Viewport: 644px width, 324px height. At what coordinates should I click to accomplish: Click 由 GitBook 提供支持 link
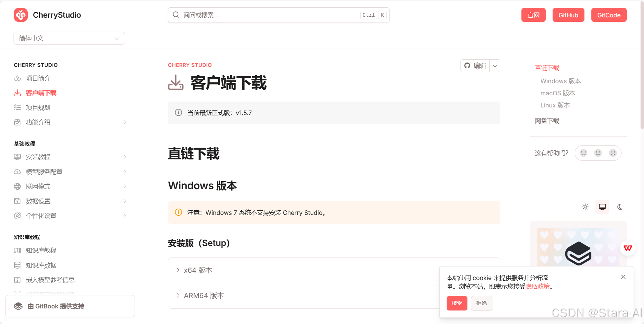pyautogui.click(x=70, y=306)
